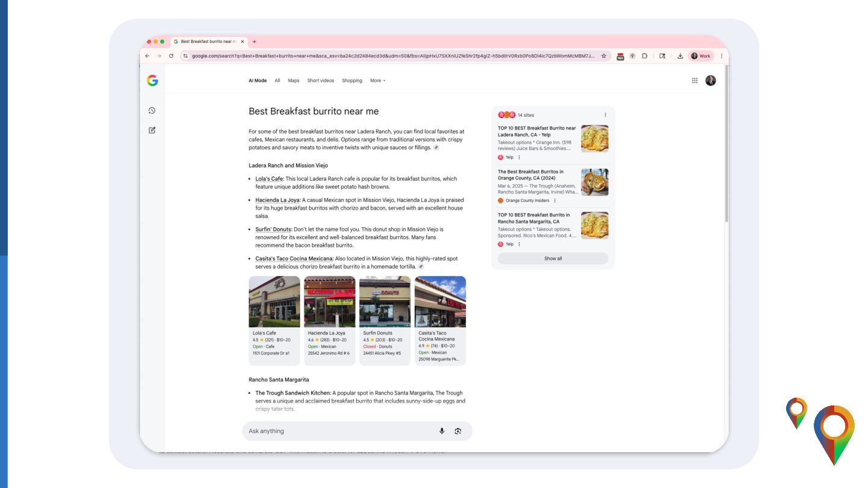Open the Surfin Donuts storefront photo
Image resolution: width=868 pixels, height=488 pixels.
click(x=385, y=301)
